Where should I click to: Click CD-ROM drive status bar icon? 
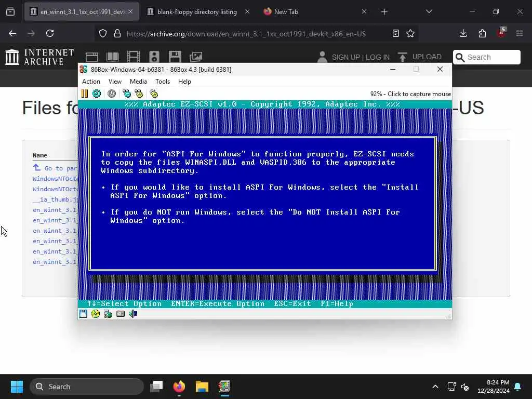96,314
